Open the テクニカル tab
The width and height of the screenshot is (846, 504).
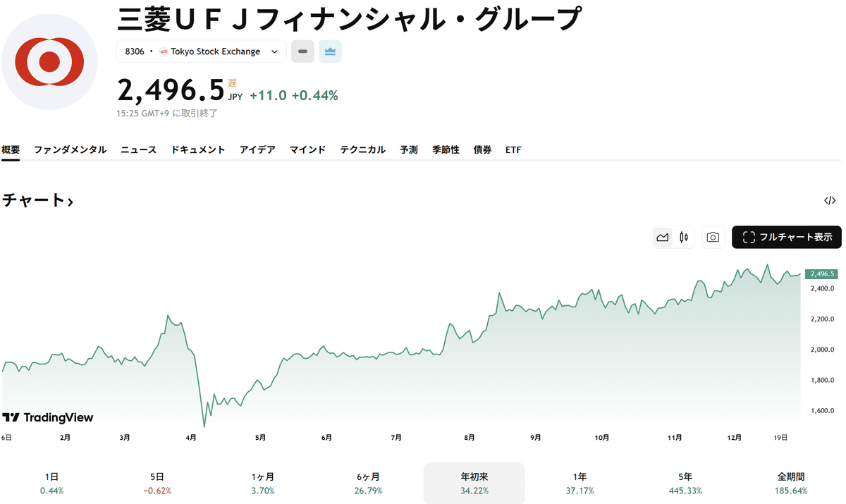click(362, 149)
